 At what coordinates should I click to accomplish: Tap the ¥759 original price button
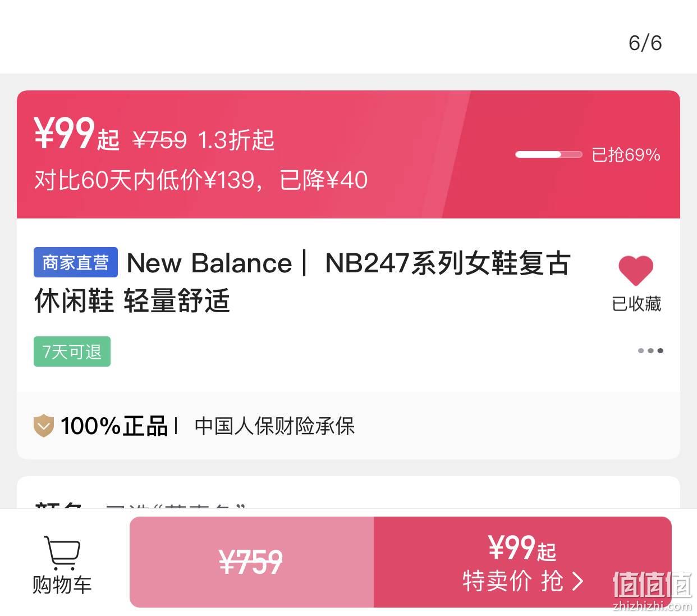click(251, 562)
